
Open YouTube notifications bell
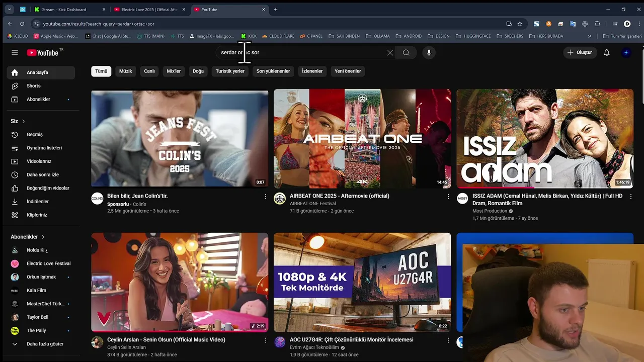[x=607, y=52]
